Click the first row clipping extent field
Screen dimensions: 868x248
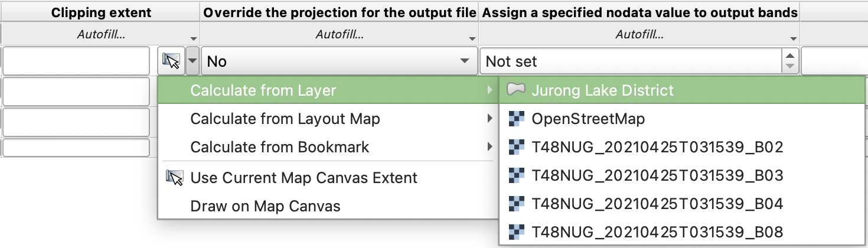(76, 61)
